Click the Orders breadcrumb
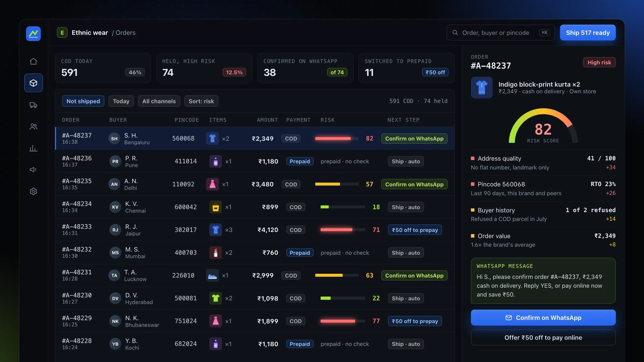 click(126, 33)
